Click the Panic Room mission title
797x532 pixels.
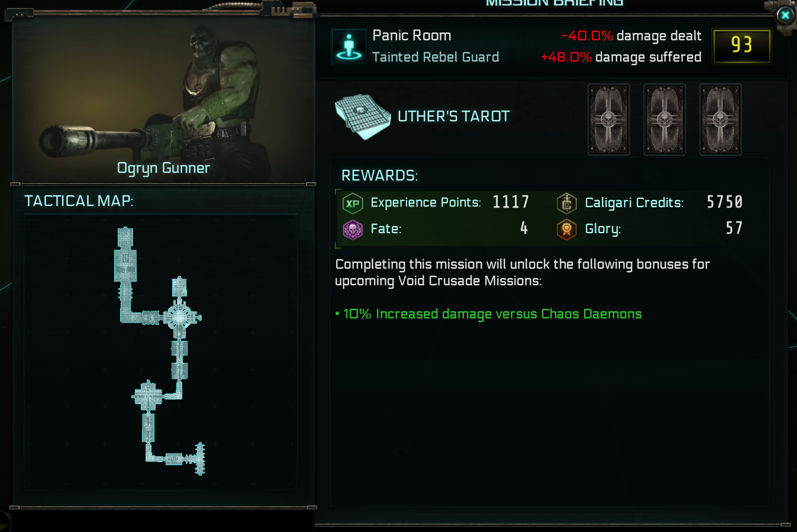412,36
